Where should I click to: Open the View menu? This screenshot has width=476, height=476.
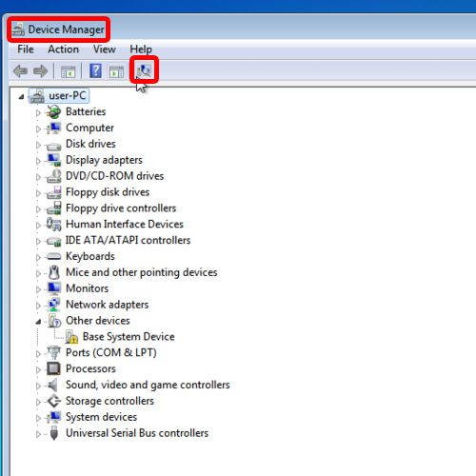[104, 50]
